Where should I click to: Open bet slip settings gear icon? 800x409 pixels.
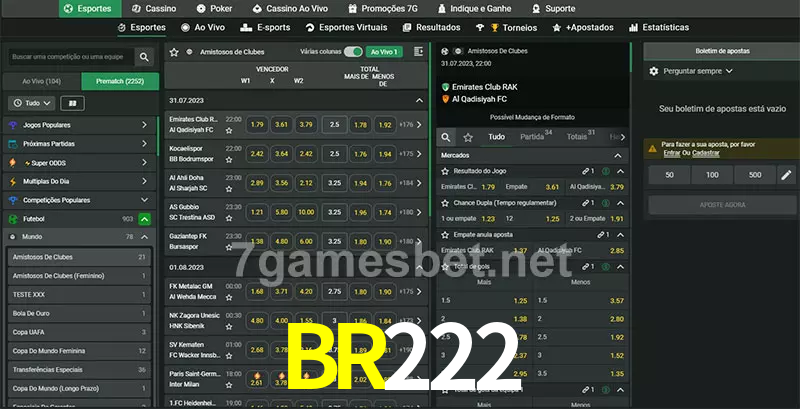point(654,71)
